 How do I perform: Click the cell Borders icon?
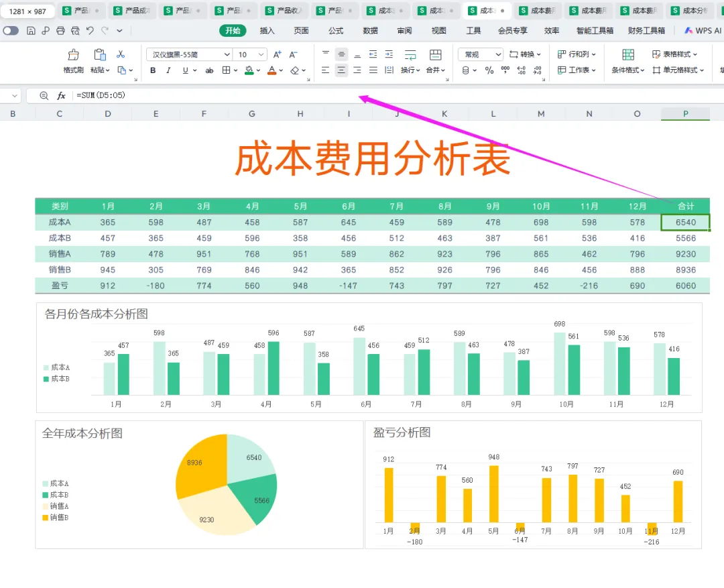click(x=227, y=70)
